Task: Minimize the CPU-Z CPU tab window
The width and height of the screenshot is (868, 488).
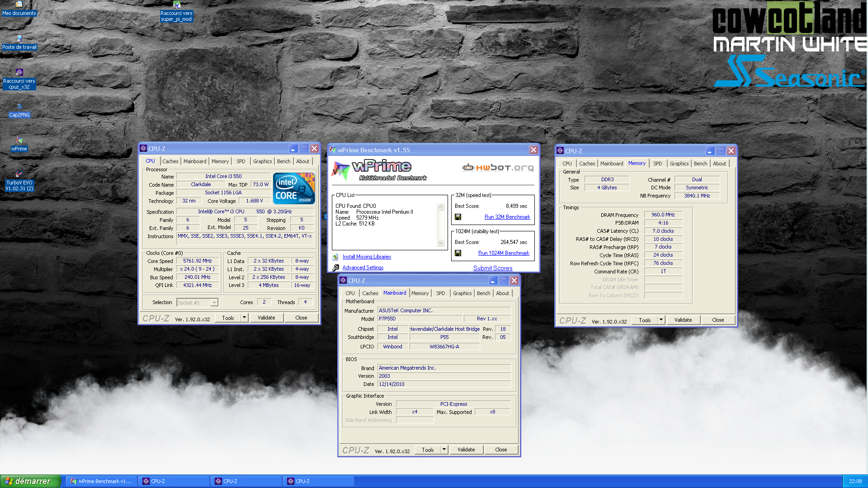Action: 293,149
